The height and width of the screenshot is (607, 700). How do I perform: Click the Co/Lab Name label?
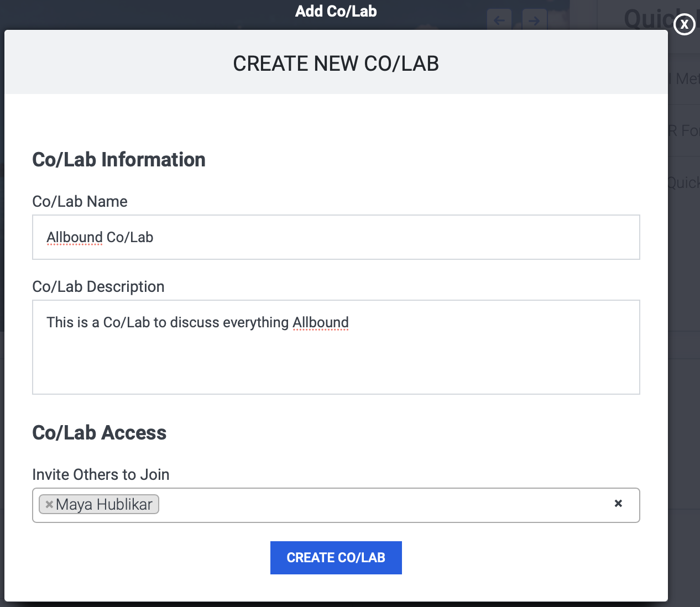(x=80, y=201)
